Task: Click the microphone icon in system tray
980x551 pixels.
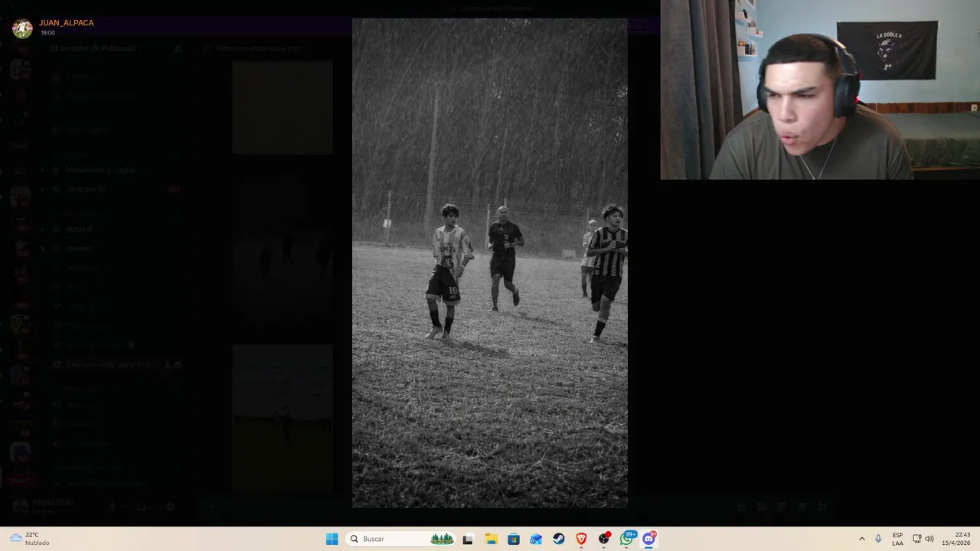Action: [x=878, y=539]
